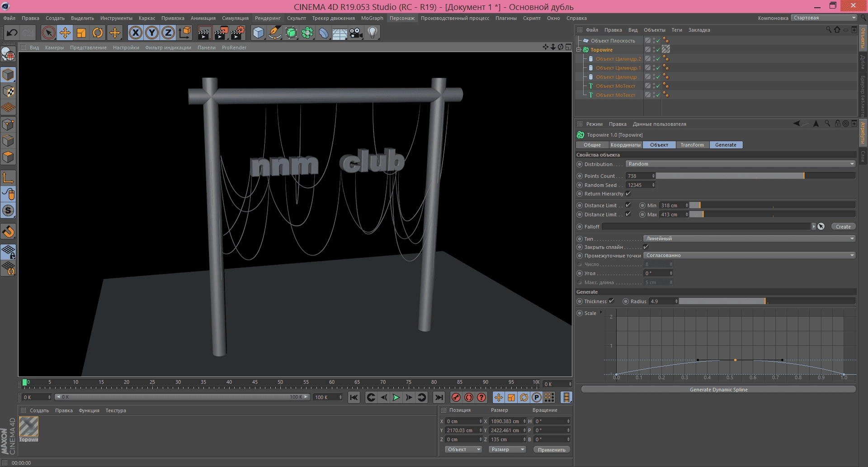Activate the Scale tool
The image size is (868, 467).
tap(81, 33)
